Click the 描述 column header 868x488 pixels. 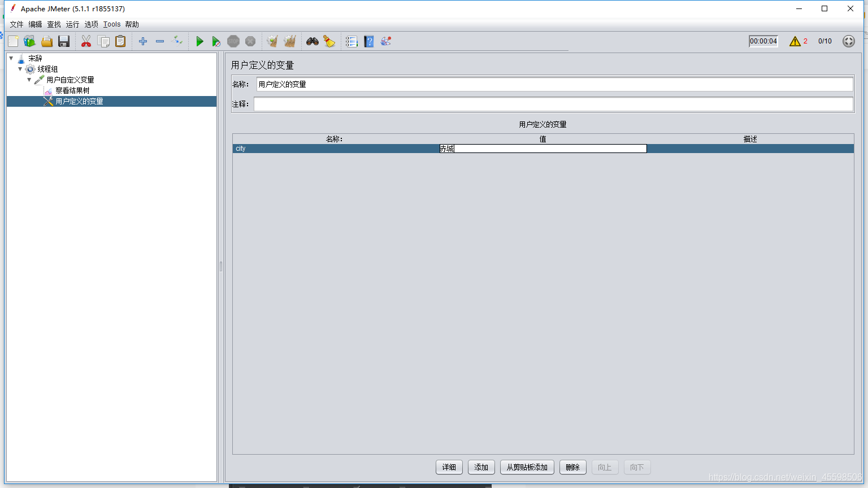coord(750,139)
